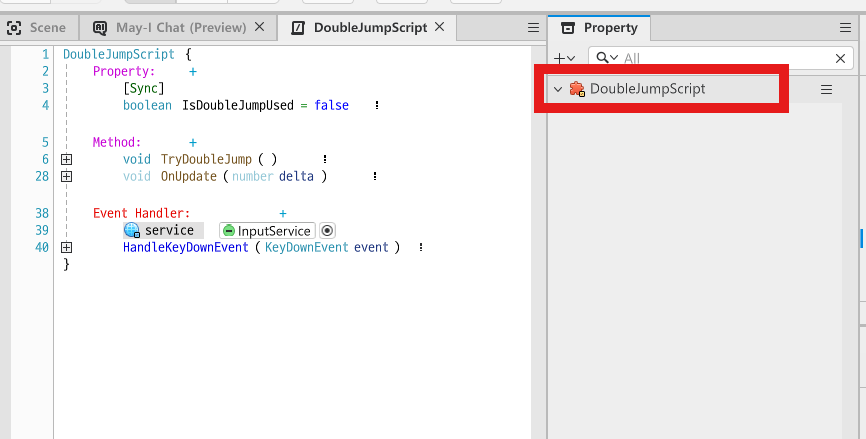
Task: Click the TryDoubleJump method name
Action: click(206, 159)
